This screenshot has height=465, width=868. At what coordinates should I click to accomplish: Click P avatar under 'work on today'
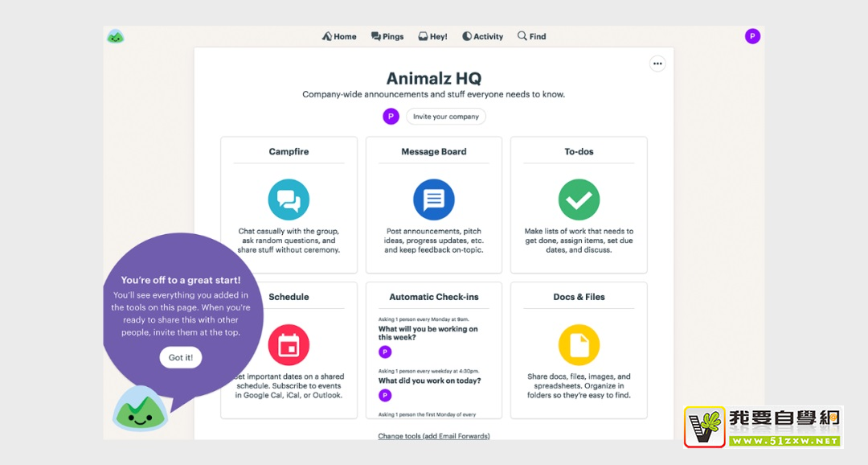tap(385, 395)
